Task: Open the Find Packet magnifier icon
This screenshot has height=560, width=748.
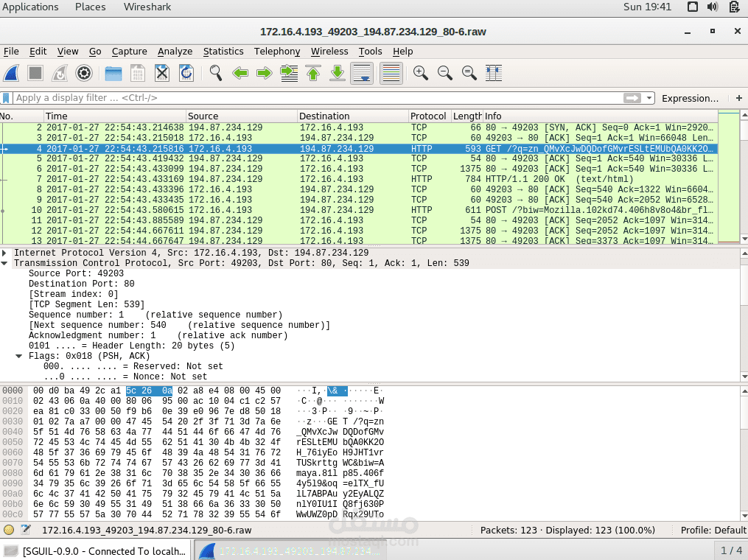Action: tap(216, 73)
